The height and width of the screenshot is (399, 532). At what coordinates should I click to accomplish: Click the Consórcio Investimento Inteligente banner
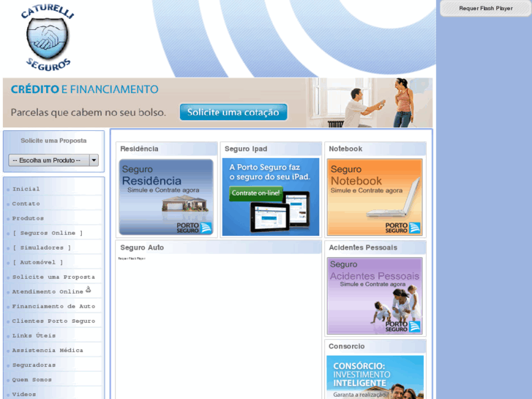coord(375,377)
